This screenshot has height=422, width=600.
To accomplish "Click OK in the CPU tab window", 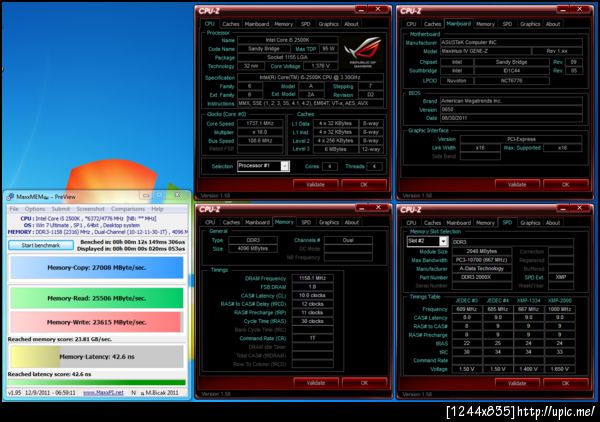I will click(x=364, y=184).
